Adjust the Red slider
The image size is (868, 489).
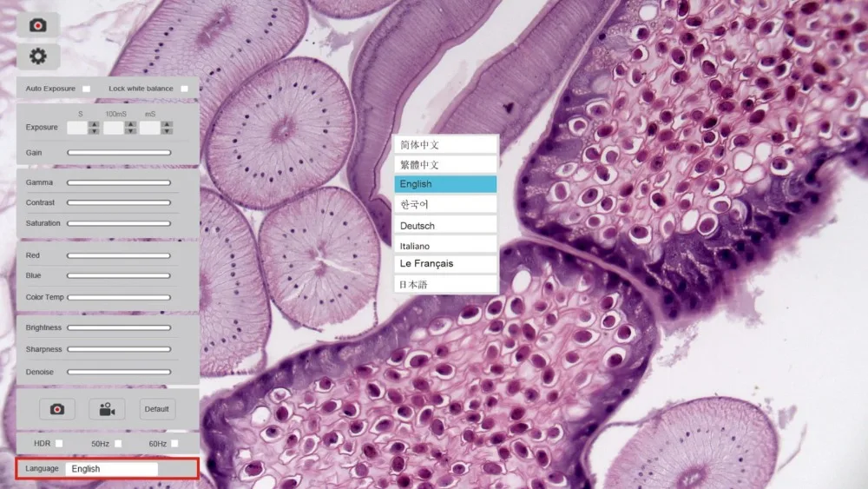(x=119, y=255)
